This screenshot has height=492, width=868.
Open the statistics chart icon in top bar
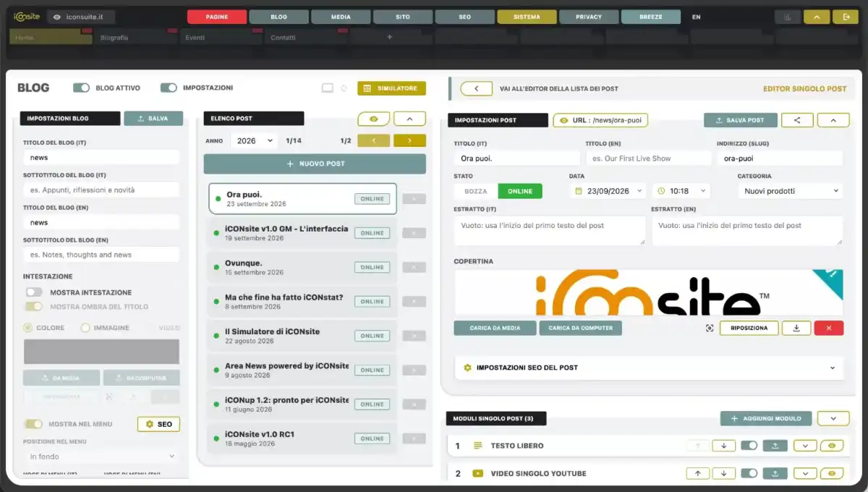pos(787,17)
